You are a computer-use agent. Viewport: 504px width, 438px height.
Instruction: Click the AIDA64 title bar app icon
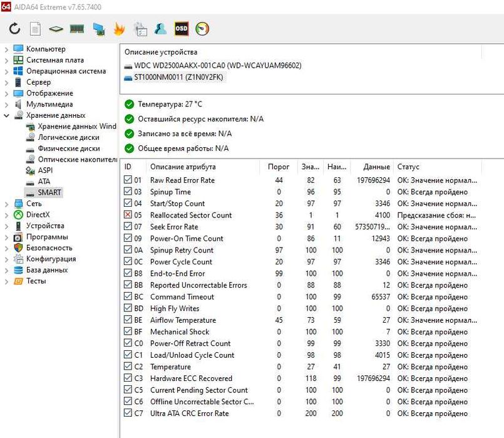coord(6,6)
